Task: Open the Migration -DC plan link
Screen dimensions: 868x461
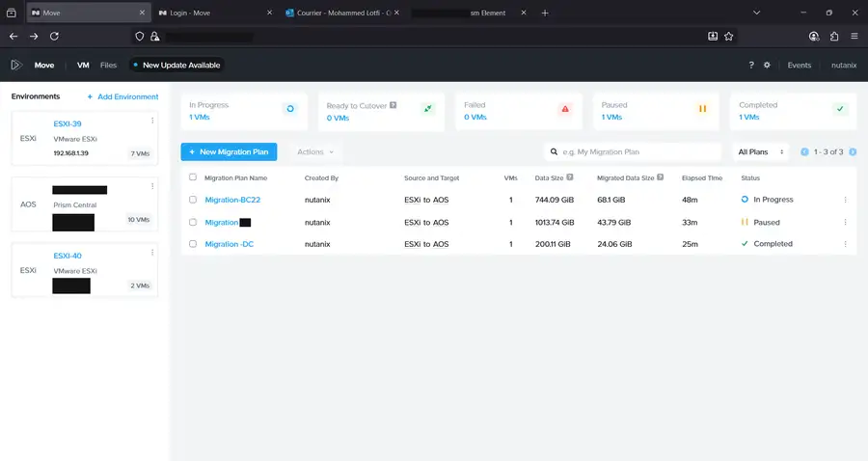Action: tap(230, 244)
